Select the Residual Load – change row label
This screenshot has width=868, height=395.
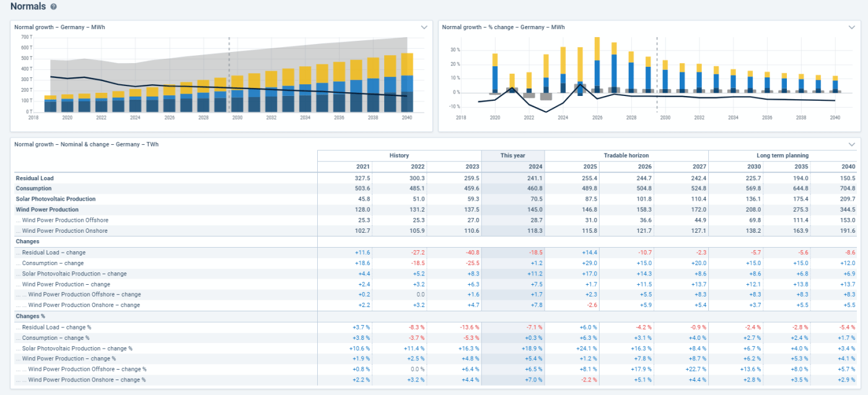[x=54, y=253]
